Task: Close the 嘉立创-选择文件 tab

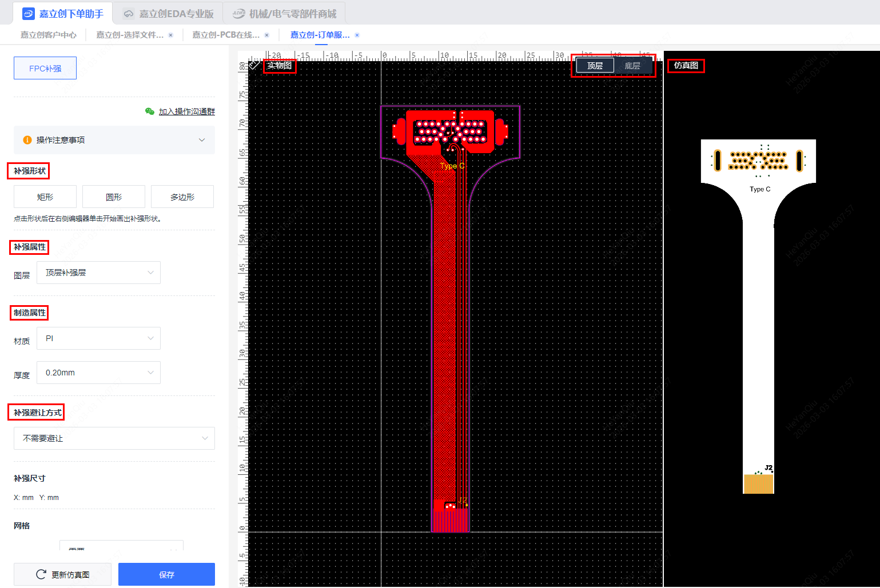Action: [170, 35]
